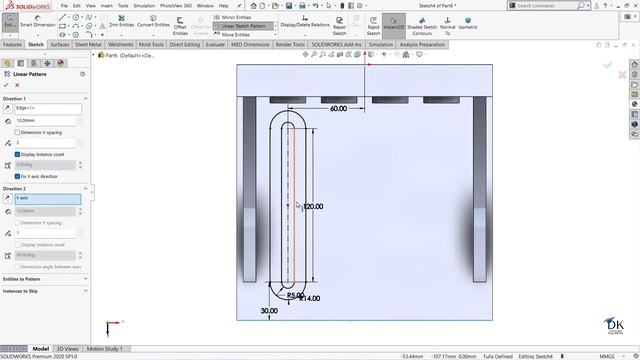Viewport: 640px width, 360px height.
Task: Toggle Shaded Sketch Contours
Action: click(x=422, y=26)
